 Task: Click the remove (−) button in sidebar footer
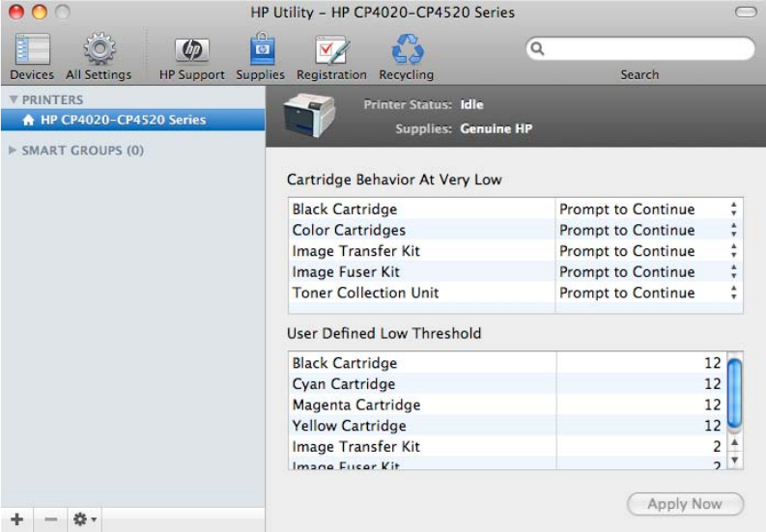(51, 519)
